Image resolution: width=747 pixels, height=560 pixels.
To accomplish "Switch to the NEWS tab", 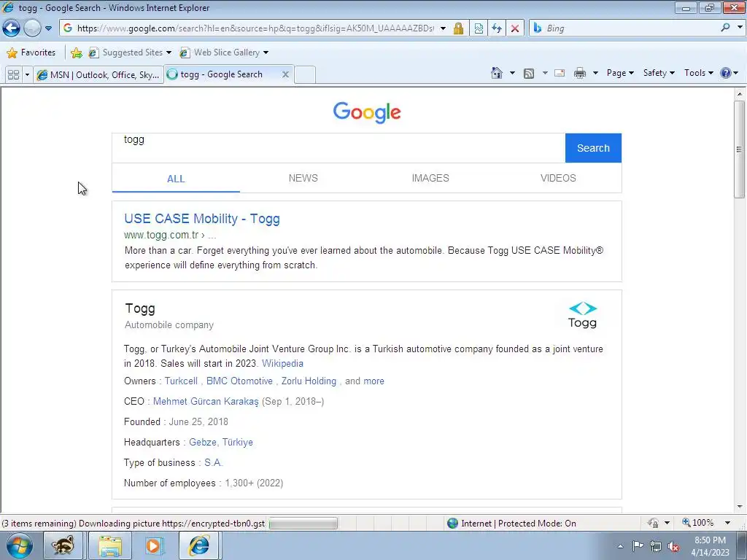I will [x=303, y=178].
